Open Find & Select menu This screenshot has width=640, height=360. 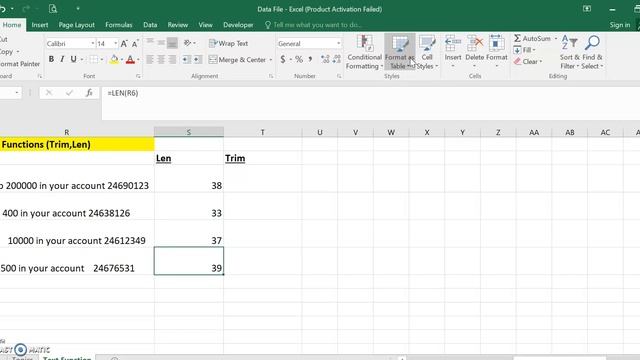tap(592, 52)
